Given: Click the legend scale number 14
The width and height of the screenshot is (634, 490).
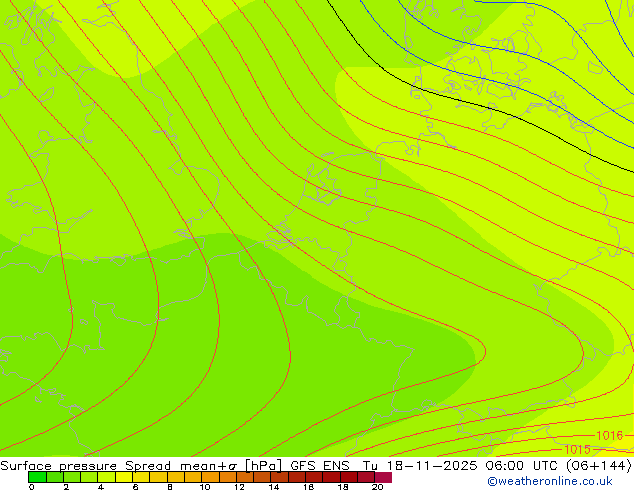Looking at the screenshot, I should pos(274,487).
